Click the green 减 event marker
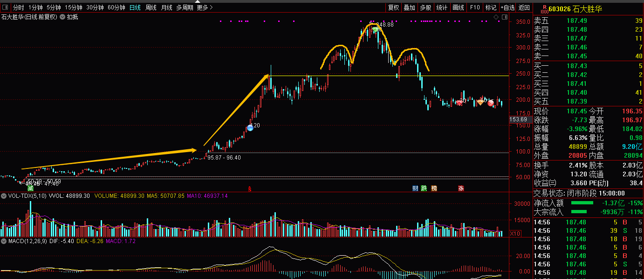 click(x=30, y=188)
